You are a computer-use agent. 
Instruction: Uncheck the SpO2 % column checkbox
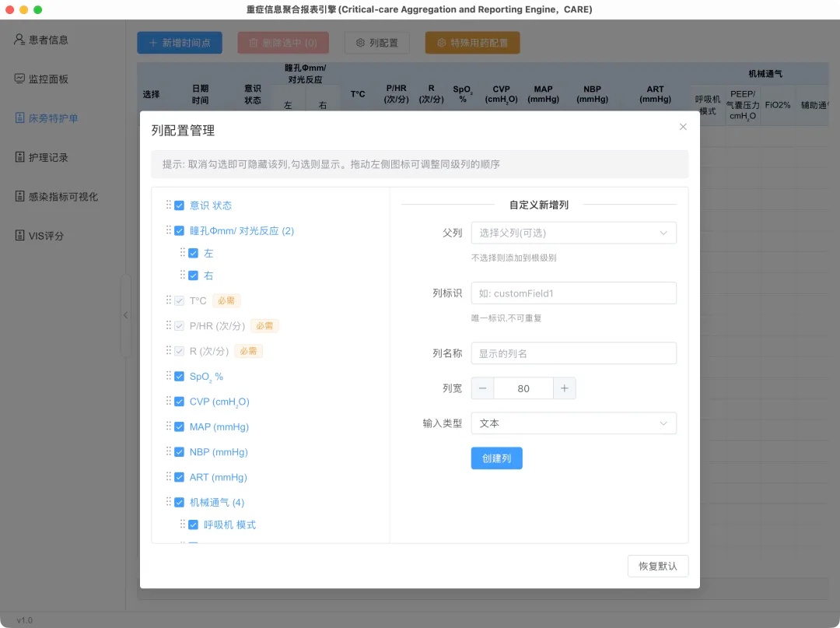(180, 376)
